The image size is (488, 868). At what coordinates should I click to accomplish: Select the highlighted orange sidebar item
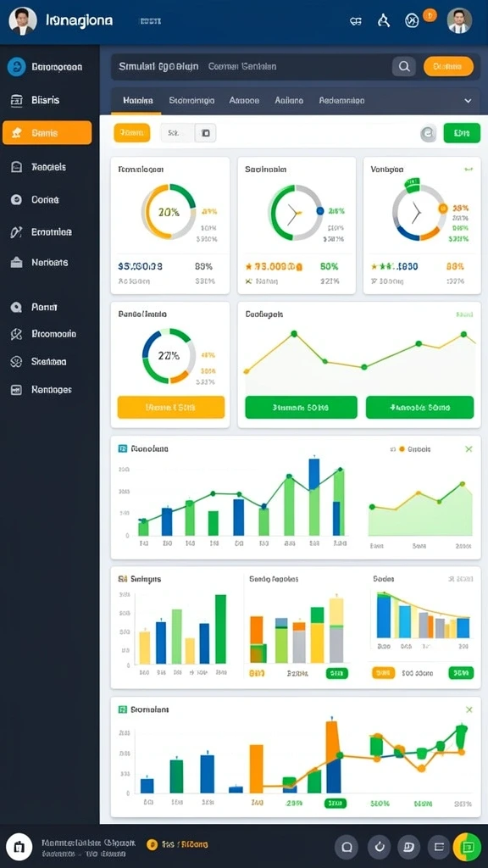(47, 133)
